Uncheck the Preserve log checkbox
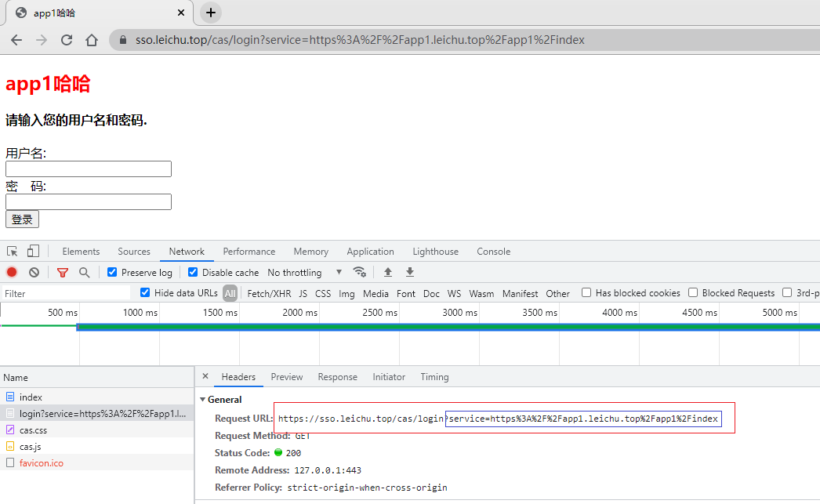This screenshot has width=820, height=504. click(112, 272)
